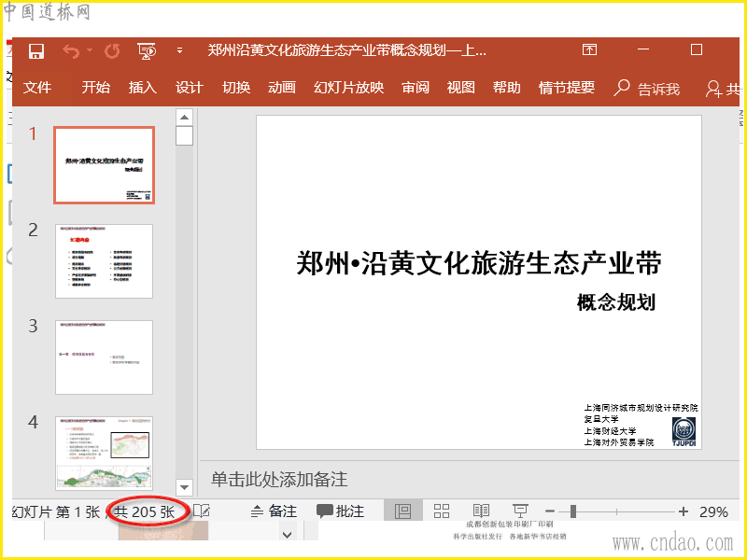Image resolution: width=747 pixels, height=560 pixels.
Task: Click the slide panel scrollbar thumb
Action: (184, 135)
